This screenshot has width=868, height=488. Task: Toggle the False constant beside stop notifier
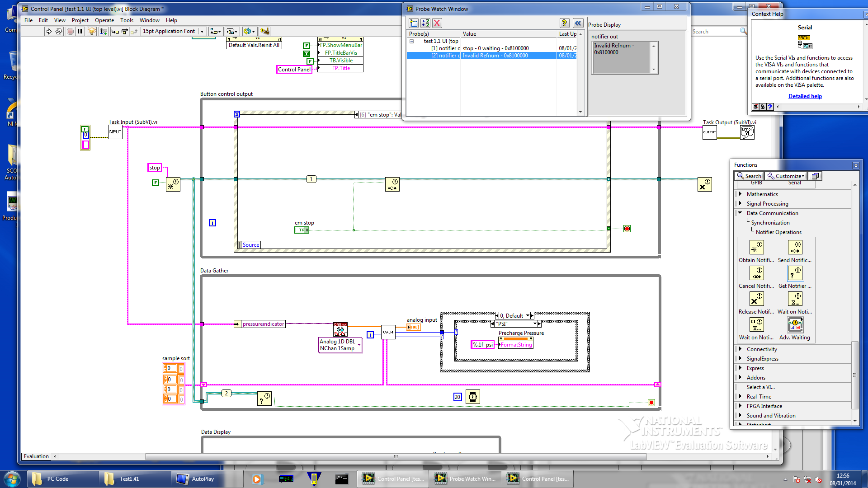pyautogui.click(x=156, y=183)
